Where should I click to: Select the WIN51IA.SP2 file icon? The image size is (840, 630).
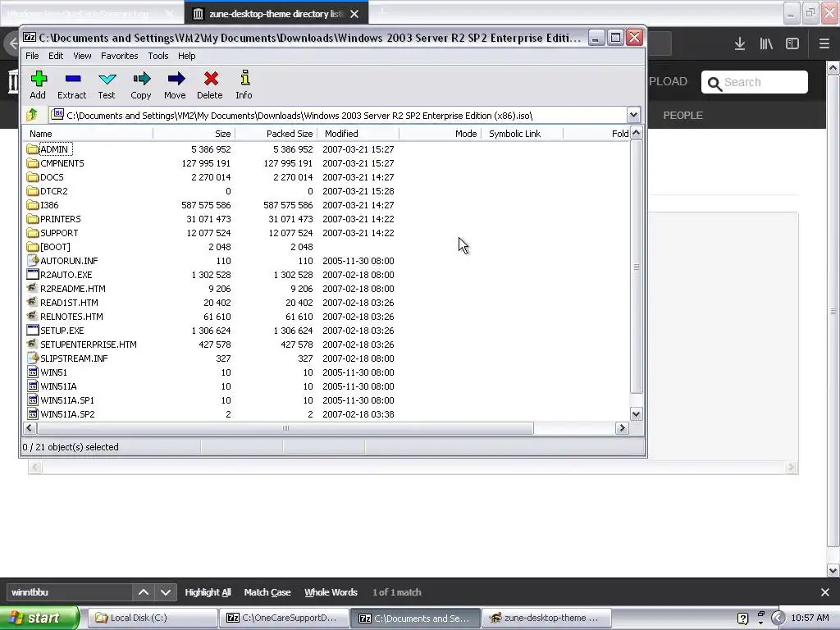[33, 413]
